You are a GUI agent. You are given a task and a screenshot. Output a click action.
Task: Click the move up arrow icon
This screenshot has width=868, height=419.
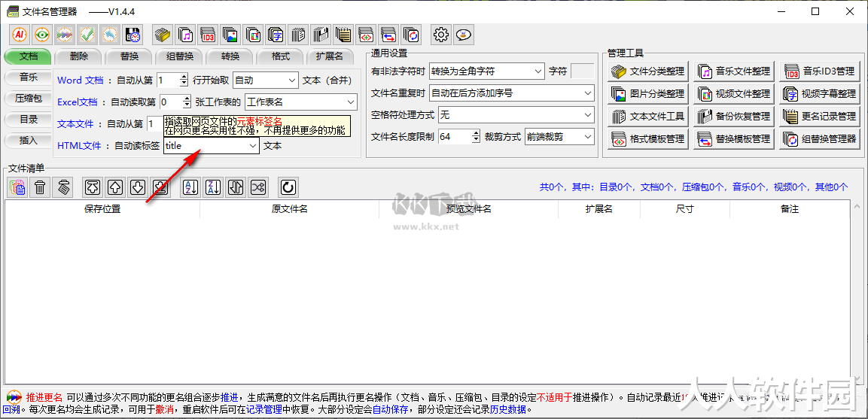point(116,187)
